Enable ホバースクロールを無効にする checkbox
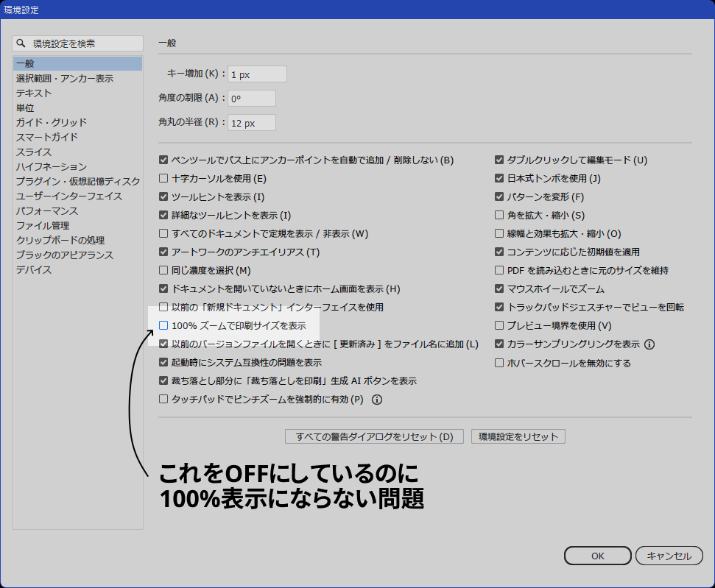715x588 pixels. [499, 364]
